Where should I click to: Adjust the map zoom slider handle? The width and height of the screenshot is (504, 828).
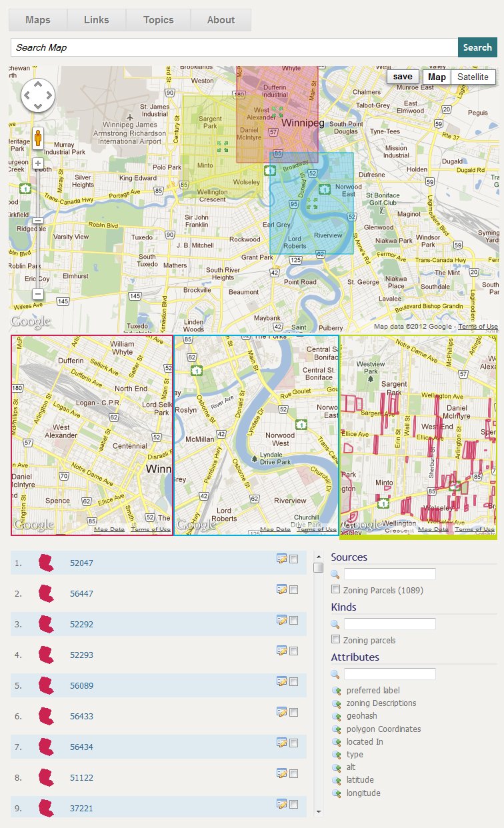tap(38, 221)
